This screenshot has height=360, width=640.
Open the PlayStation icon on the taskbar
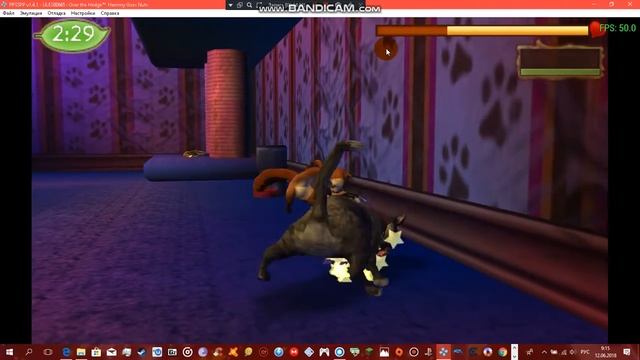pos(429,352)
